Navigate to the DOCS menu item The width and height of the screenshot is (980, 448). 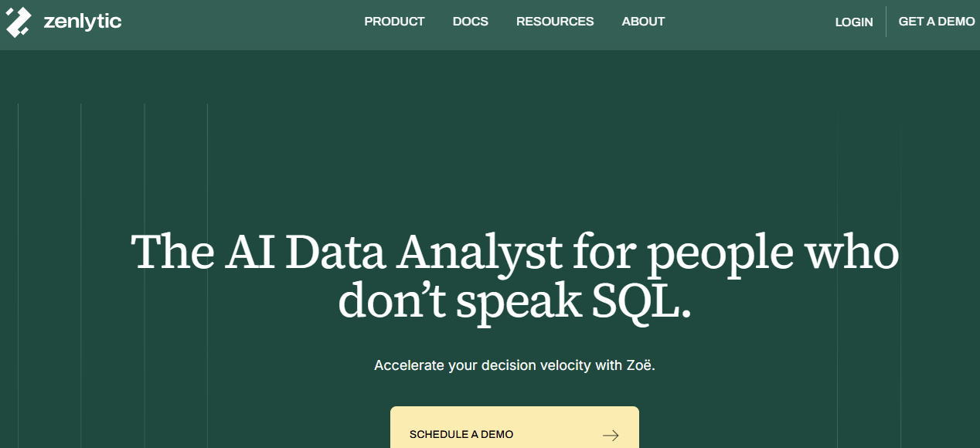tap(470, 22)
